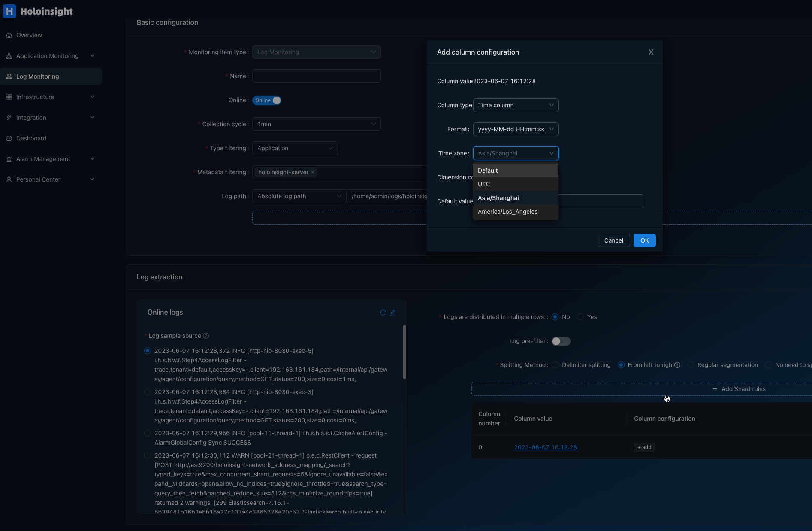Click the Name input field

[x=317, y=76]
